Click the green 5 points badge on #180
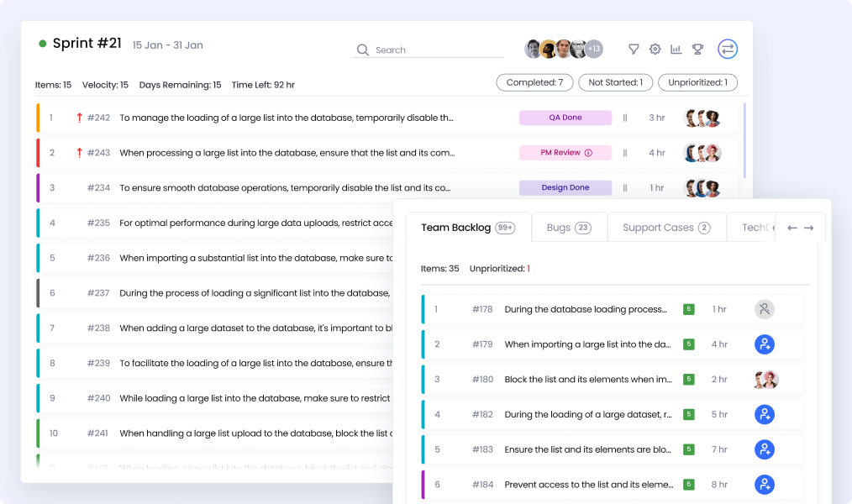852x504 pixels. point(689,380)
